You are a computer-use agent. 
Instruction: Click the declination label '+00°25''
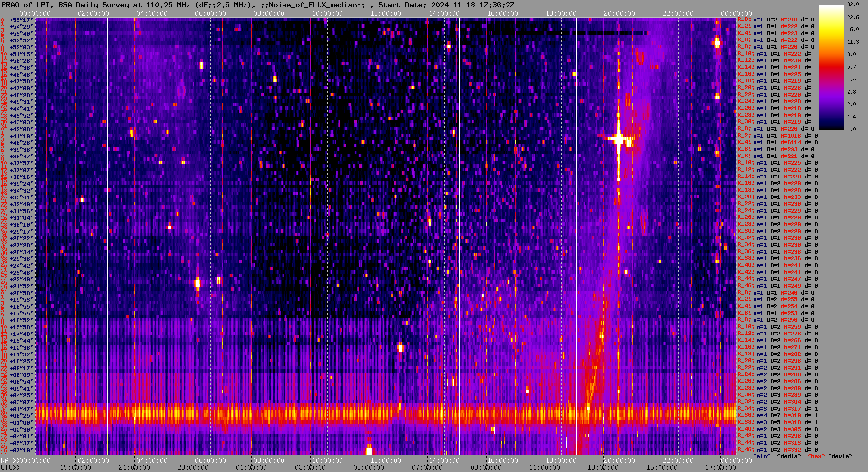[21, 415]
